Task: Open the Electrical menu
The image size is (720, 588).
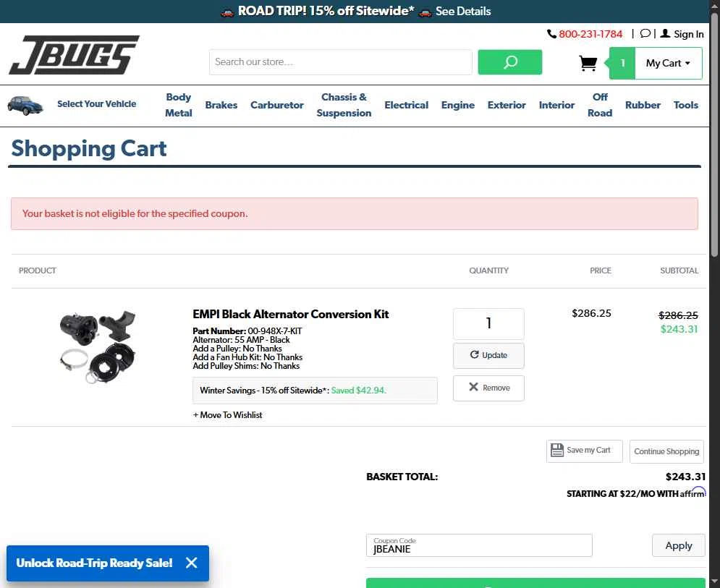Action: [407, 105]
